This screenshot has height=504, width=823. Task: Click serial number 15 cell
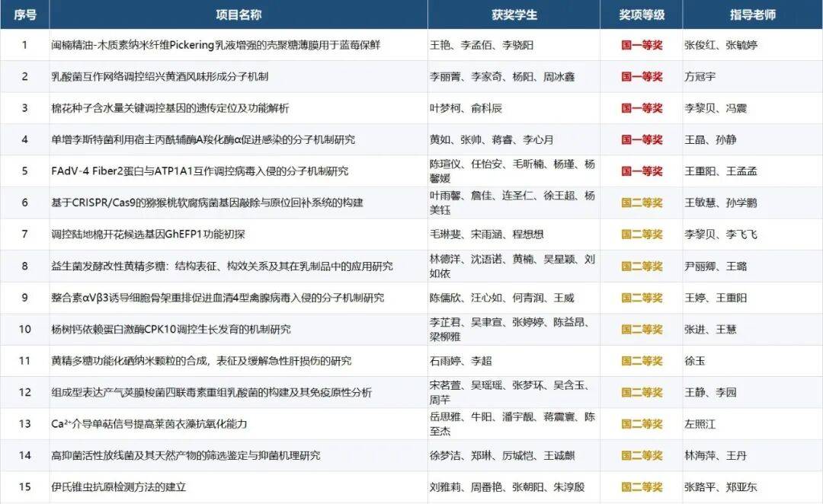(x=24, y=486)
